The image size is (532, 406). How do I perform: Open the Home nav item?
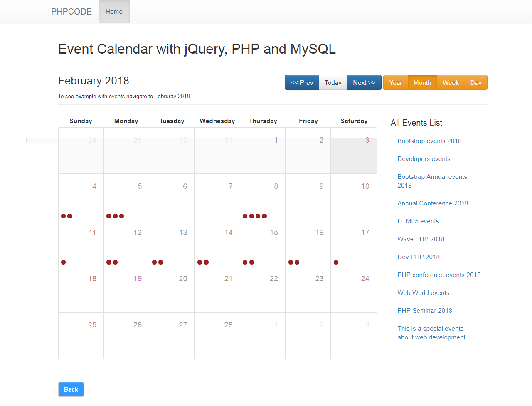tap(114, 11)
